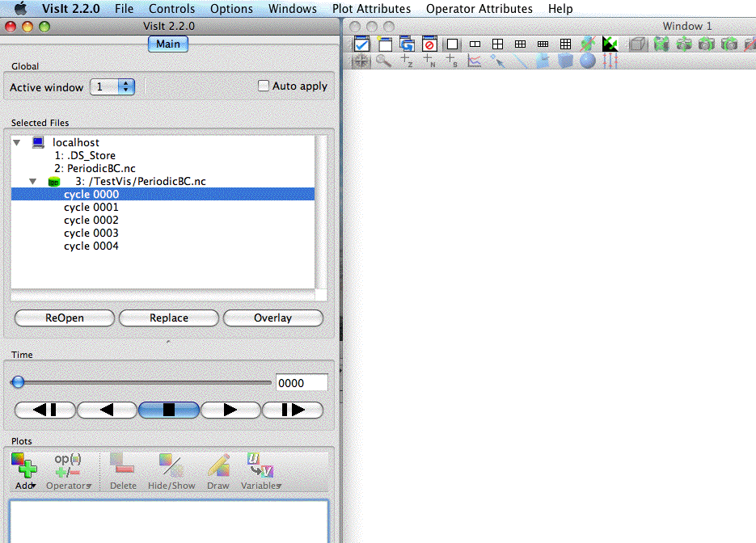Click the sphere tool icon
The image size is (756, 543).
point(588,61)
